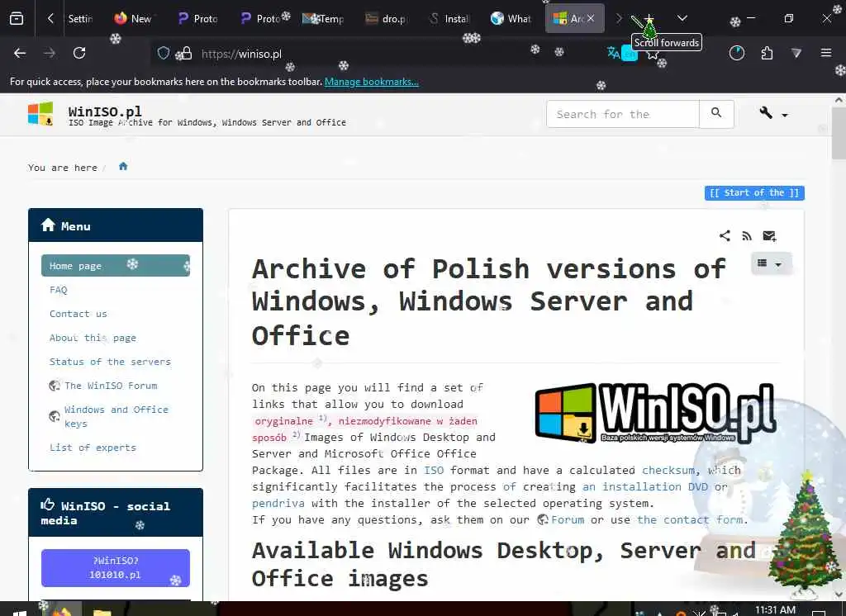
Task: Open the FAQ menu item
Action: pos(59,290)
